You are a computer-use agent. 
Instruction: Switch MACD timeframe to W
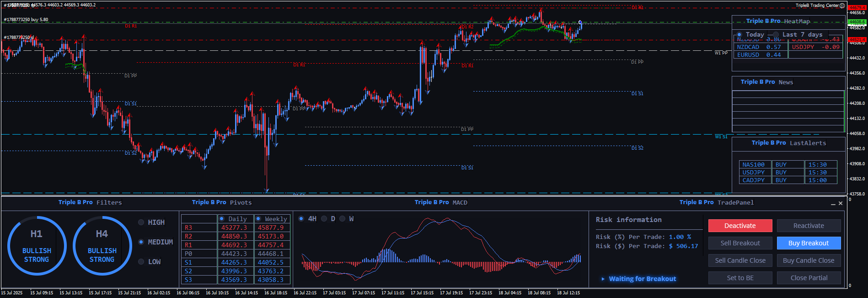tap(343, 219)
